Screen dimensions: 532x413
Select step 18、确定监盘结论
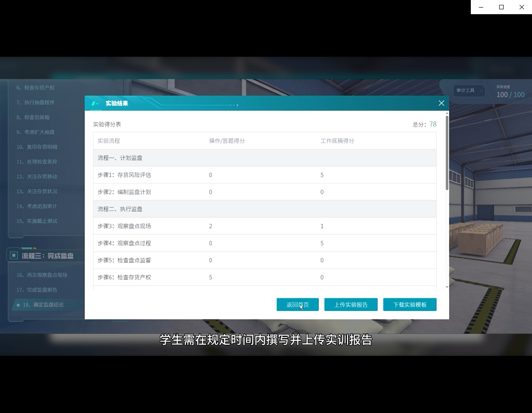[43, 305]
